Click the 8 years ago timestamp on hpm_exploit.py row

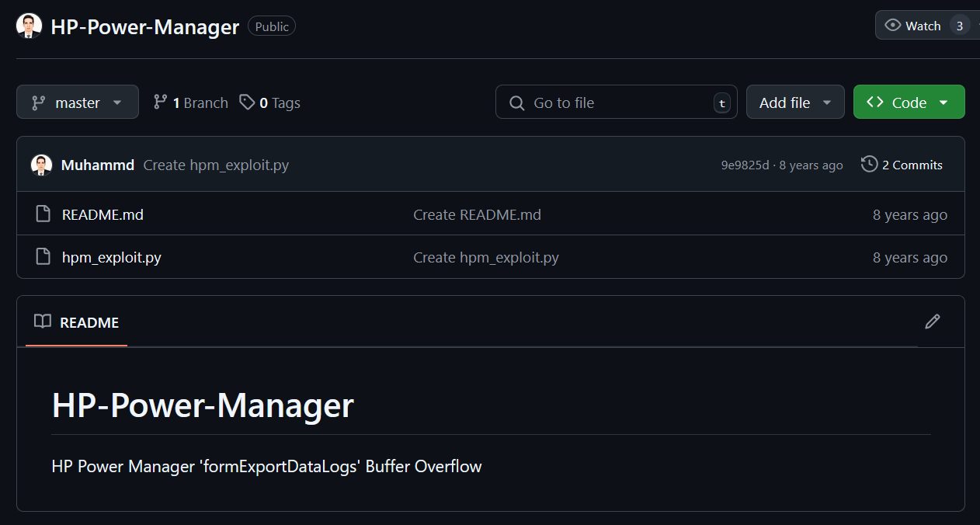point(910,257)
